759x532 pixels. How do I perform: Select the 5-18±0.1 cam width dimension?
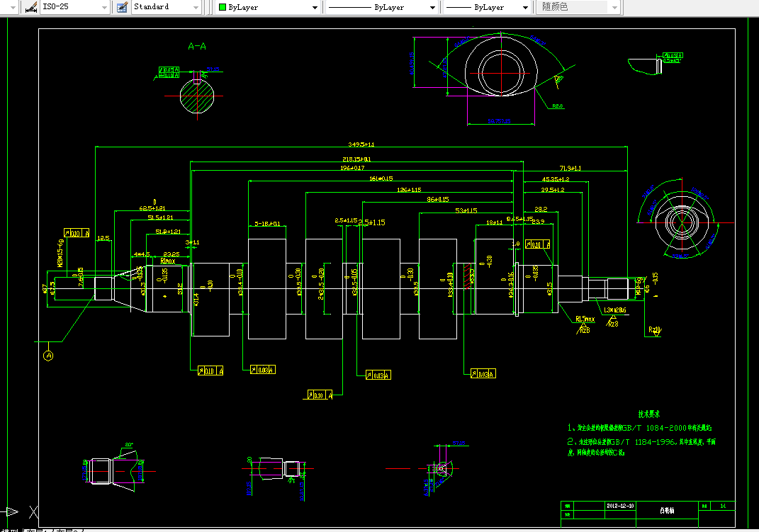click(267, 224)
